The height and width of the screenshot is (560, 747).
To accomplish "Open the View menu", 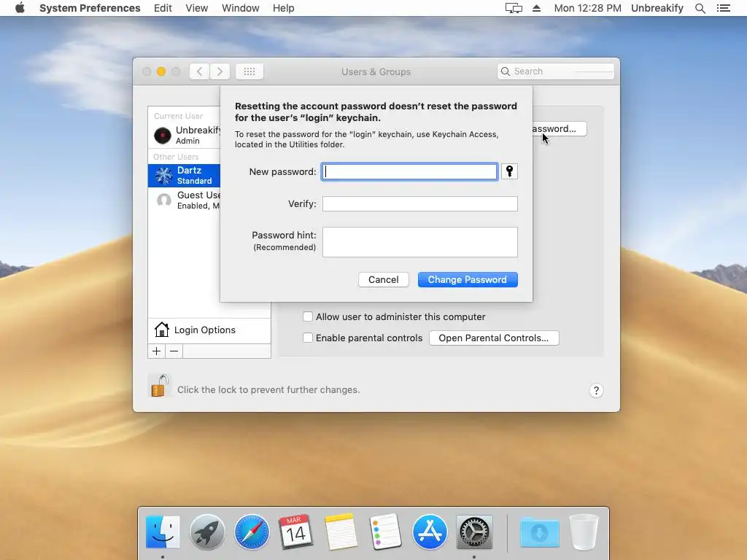I will 197,8.
